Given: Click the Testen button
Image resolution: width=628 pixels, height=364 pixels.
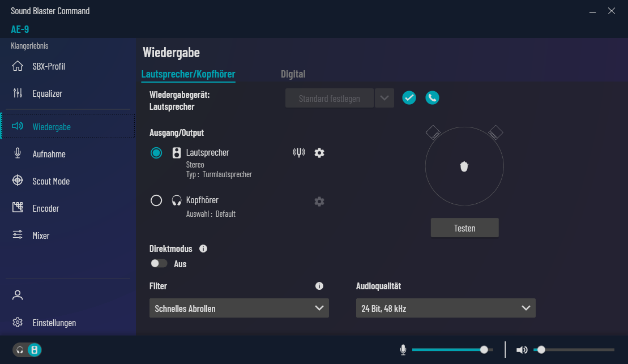Looking at the screenshot, I should tap(464, 228).
